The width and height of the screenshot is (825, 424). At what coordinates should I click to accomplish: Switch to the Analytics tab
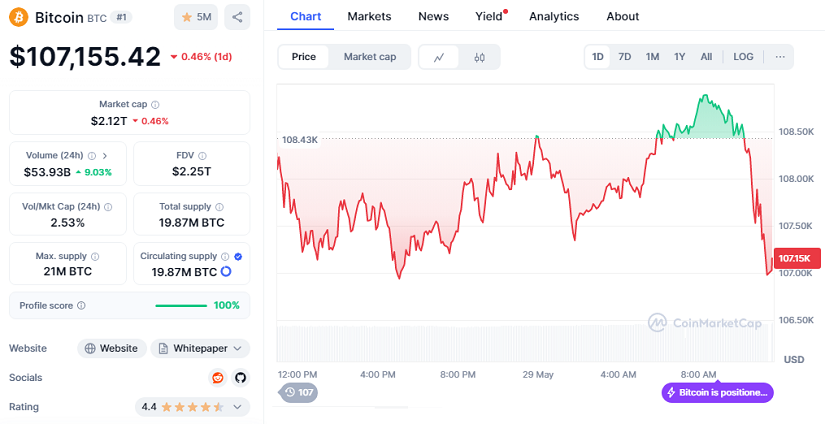point(554,16)
